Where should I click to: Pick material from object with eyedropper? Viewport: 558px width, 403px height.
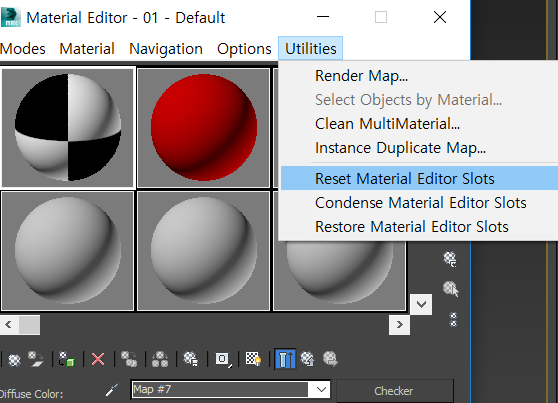click(112, 390)
